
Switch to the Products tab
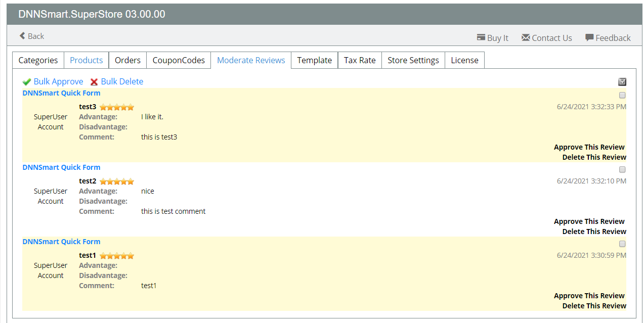click(x=87, y=60)
